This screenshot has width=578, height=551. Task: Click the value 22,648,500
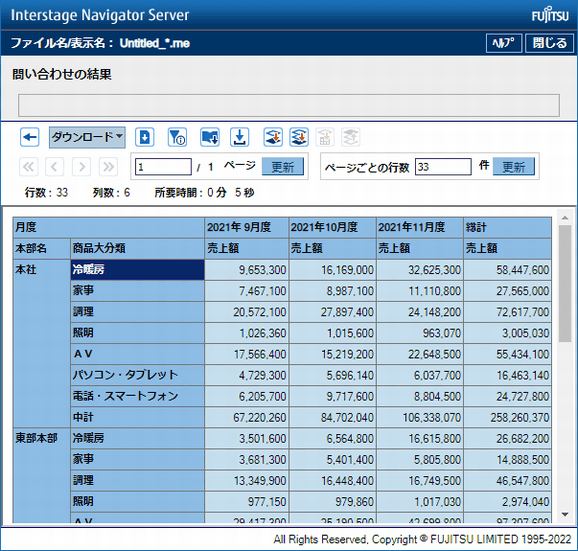pos(420,354)
